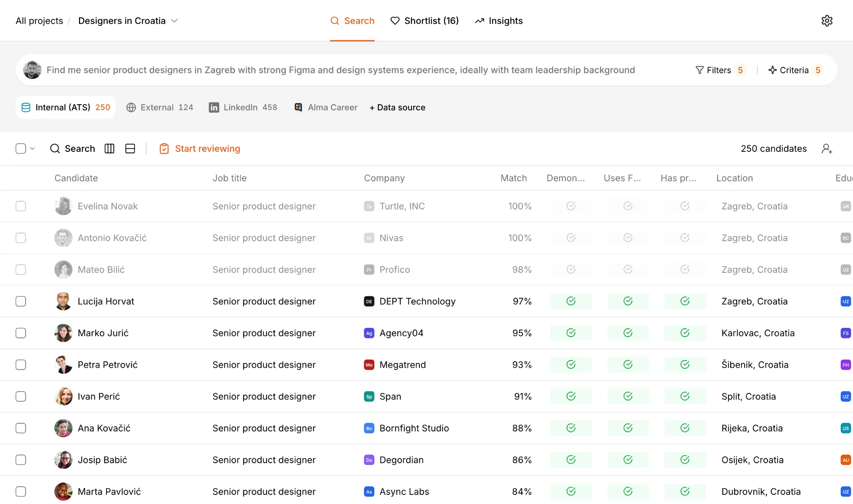This screenshot has width=853, height=504.
Task: Expand the Designers in Croatia project dropdown
Action: click(174, 21)
